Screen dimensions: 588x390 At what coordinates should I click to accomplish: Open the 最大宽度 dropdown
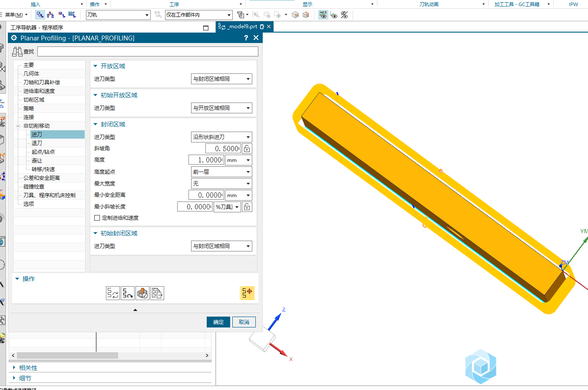tap(221, 184)
